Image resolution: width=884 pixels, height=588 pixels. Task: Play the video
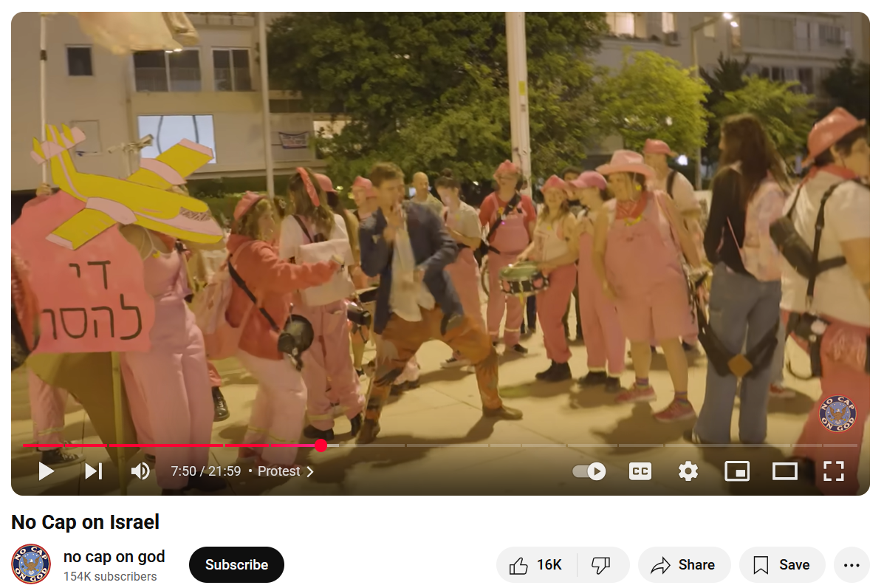click(x=47, y=471)
